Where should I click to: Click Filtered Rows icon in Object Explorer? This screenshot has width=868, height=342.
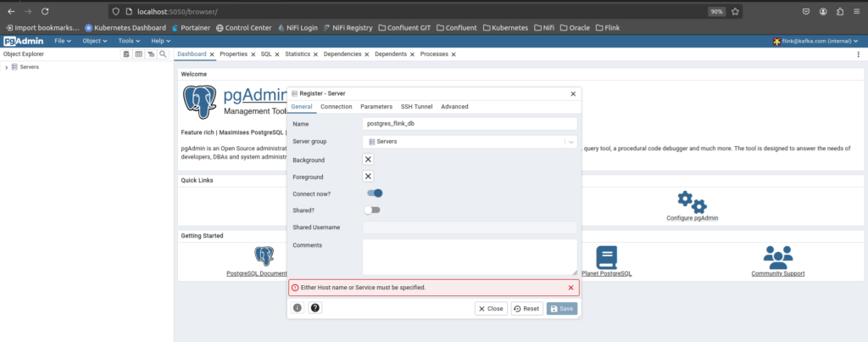click(151, 54)
